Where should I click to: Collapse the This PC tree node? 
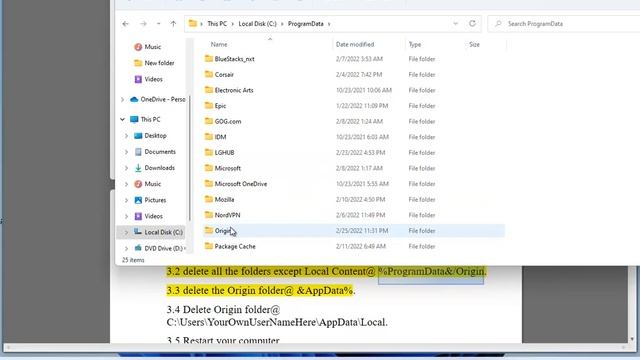[x=122, y=119]
